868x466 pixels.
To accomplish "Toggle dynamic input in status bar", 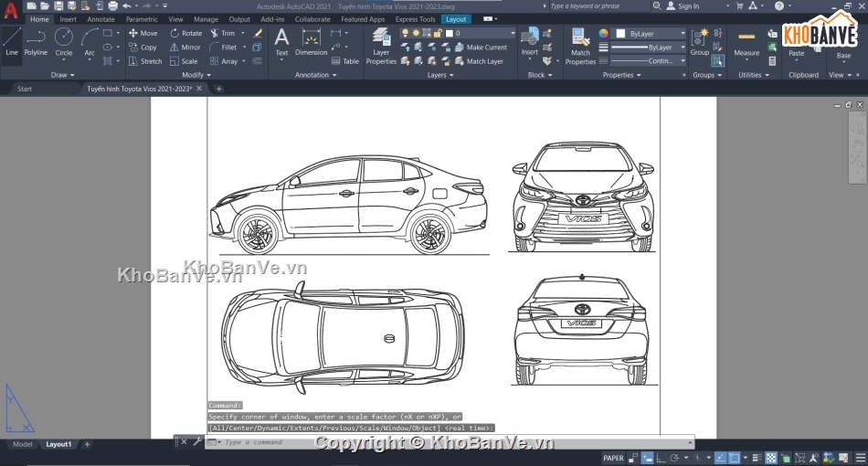I will (x=647, y=459).
